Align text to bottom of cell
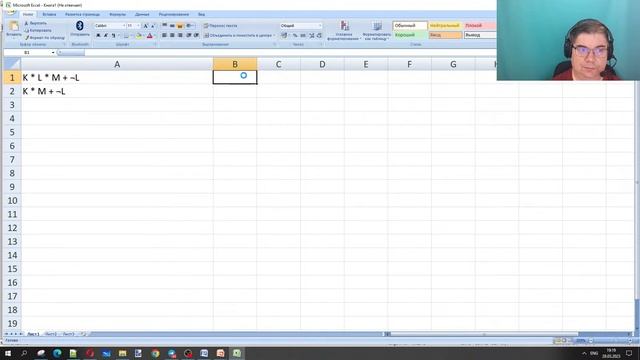Image resolution: width=640 pixels, height=360 pixels. (x=180, y=26)
